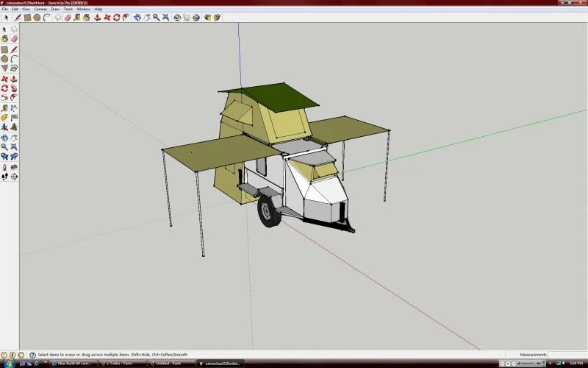Choose the Freehand tool in side palette
This screenshot has height=368, width=588.
click(14, 68)
